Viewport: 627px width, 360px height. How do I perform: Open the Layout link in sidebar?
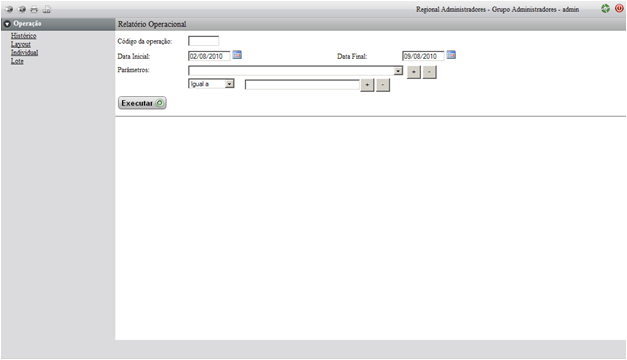(x=21, y=44)
